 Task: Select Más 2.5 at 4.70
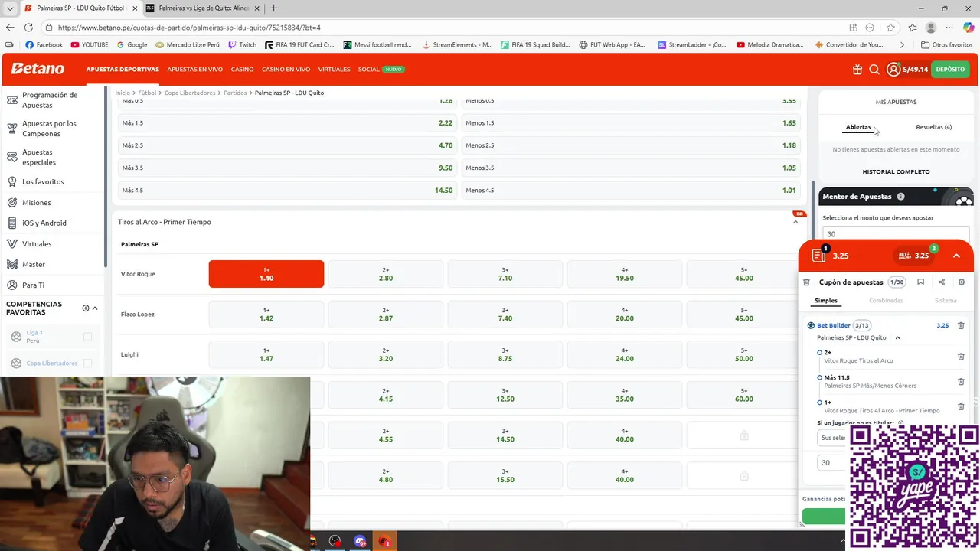(x=288, y=145)
